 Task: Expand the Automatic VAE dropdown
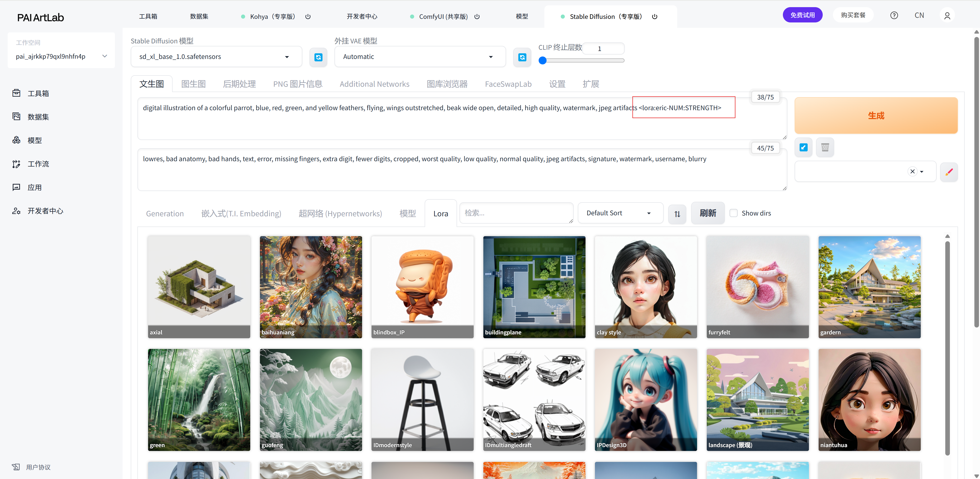420,57
